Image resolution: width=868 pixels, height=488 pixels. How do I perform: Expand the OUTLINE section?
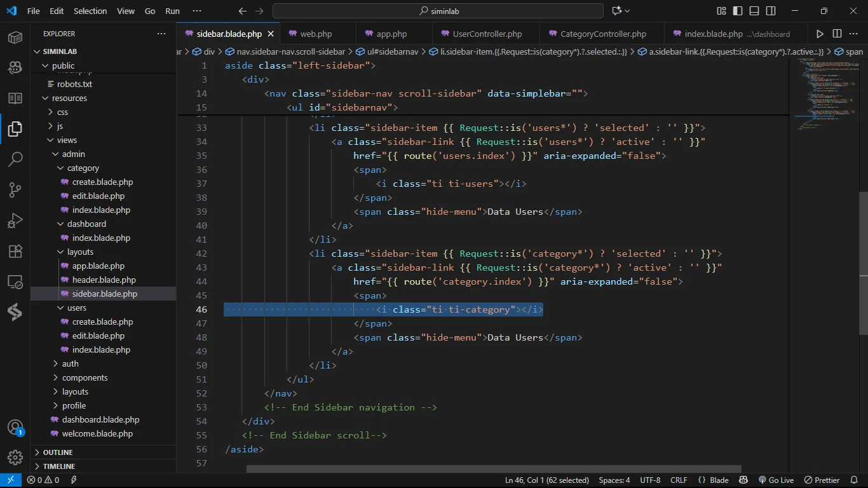click(x=58, y=452)
